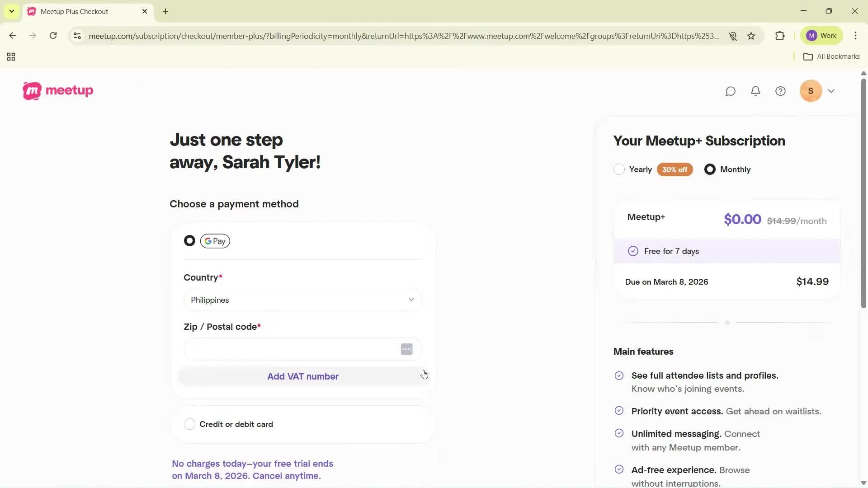Open the Chrome three-dot menu
The image size is (868, 488).
click(x=856, y=35)
